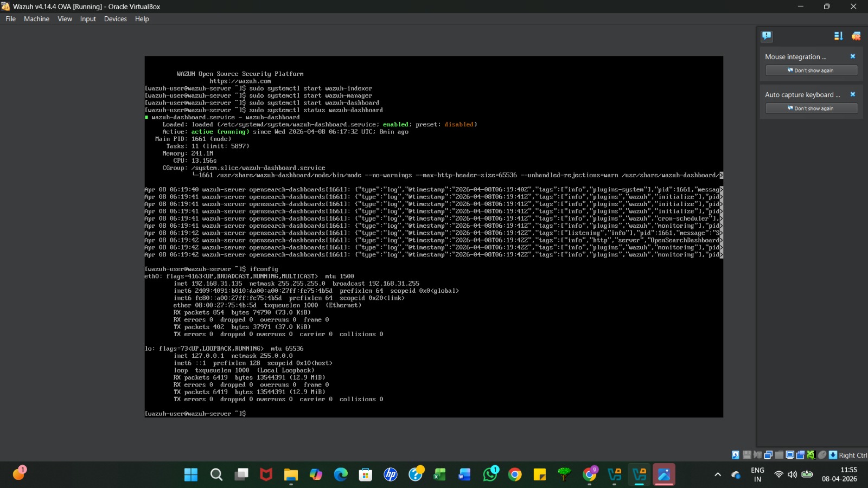Launch Excel from the taskbar
This screenshot has width=868, height=488.
pos(440,475)
